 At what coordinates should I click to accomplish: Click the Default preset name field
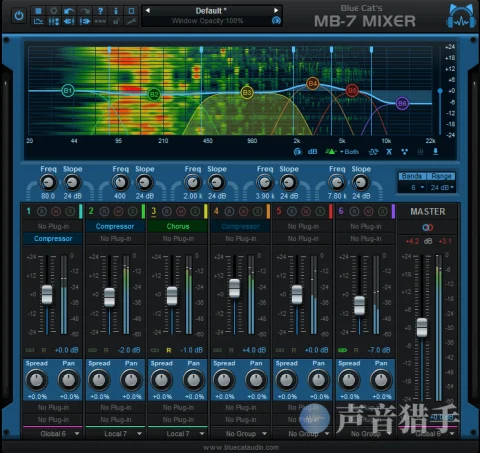coord(211,11)
